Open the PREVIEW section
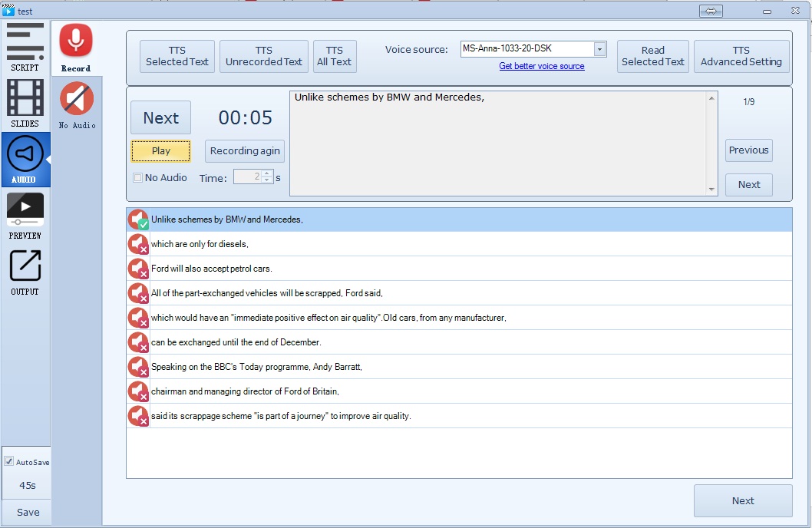 coord(25,215)
